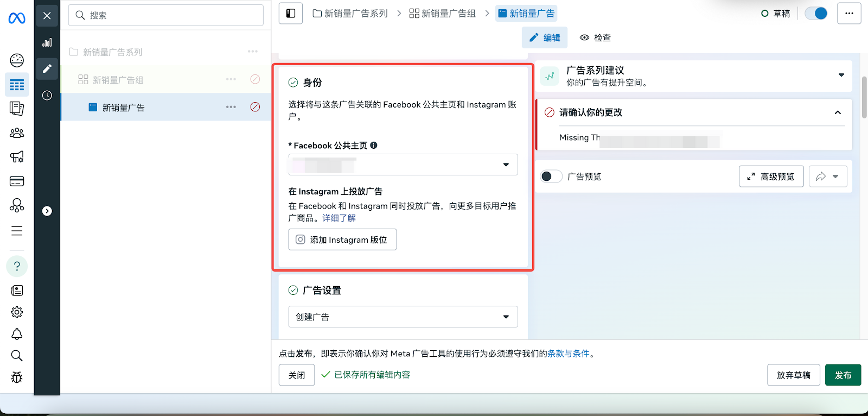Select the pencil edit icon in dark bar
The image size is (868, 416).
pyautogui.click(x=47, y=68)
